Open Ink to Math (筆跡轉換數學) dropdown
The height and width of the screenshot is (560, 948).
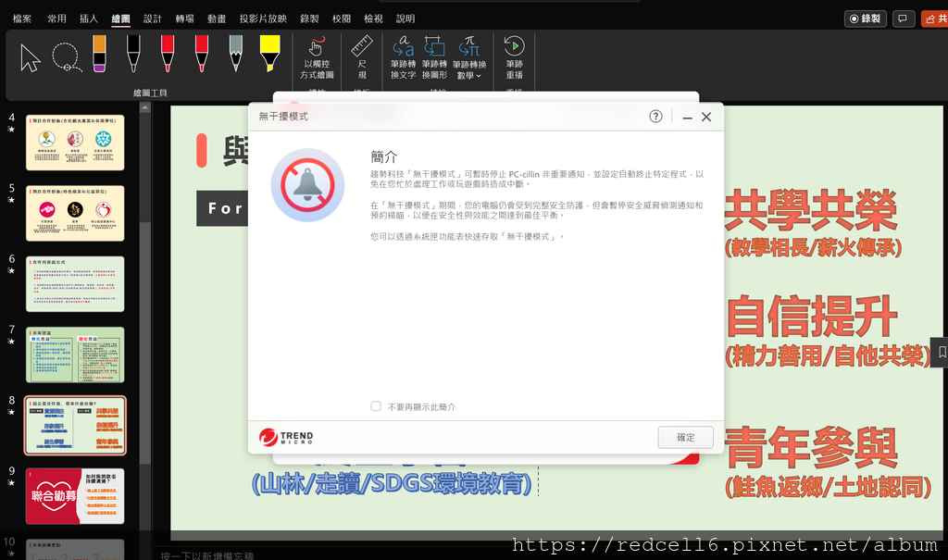pos(469,58)
